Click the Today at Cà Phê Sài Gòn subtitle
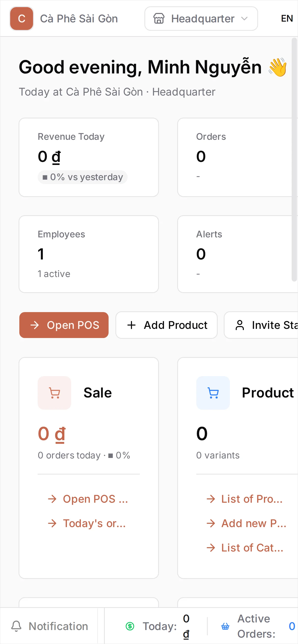 click(x=117, y=92)
